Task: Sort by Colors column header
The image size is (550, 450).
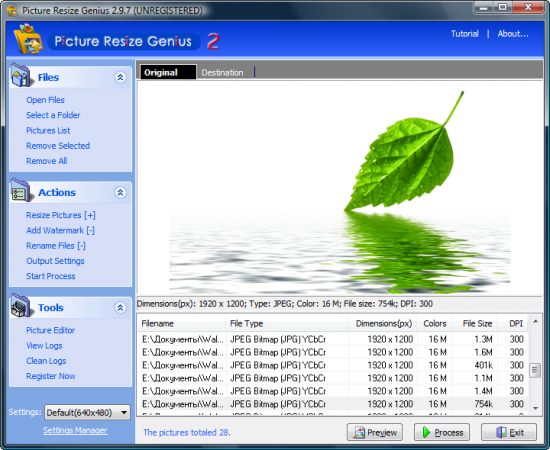Action: [x=434, y=323]
